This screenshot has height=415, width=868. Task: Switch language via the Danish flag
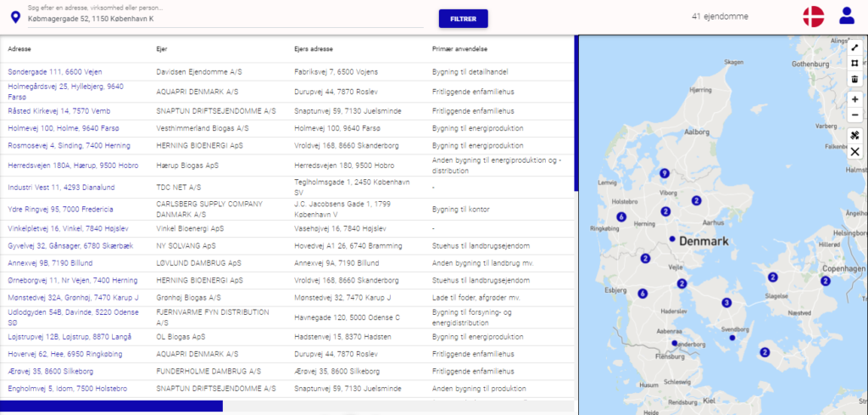coord(813,16)
